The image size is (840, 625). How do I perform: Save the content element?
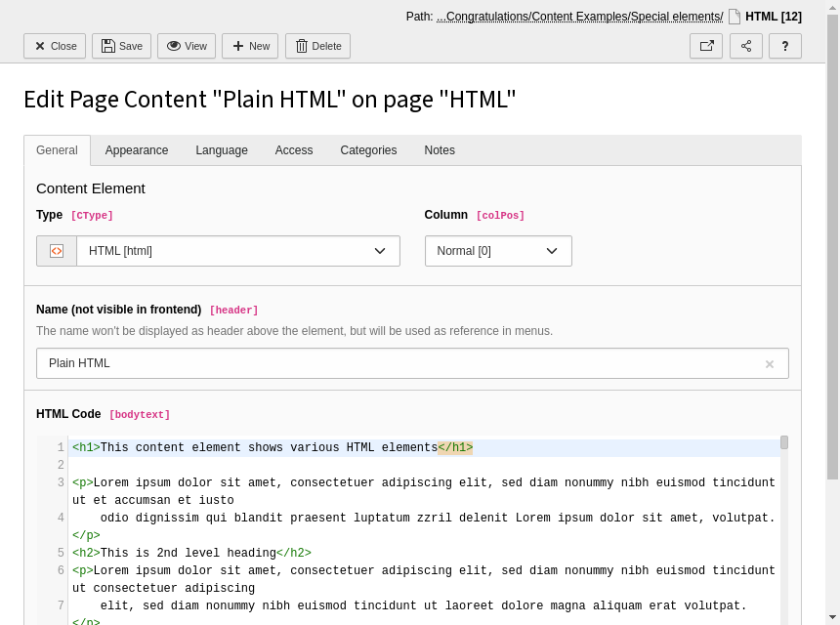click(121, 46)
